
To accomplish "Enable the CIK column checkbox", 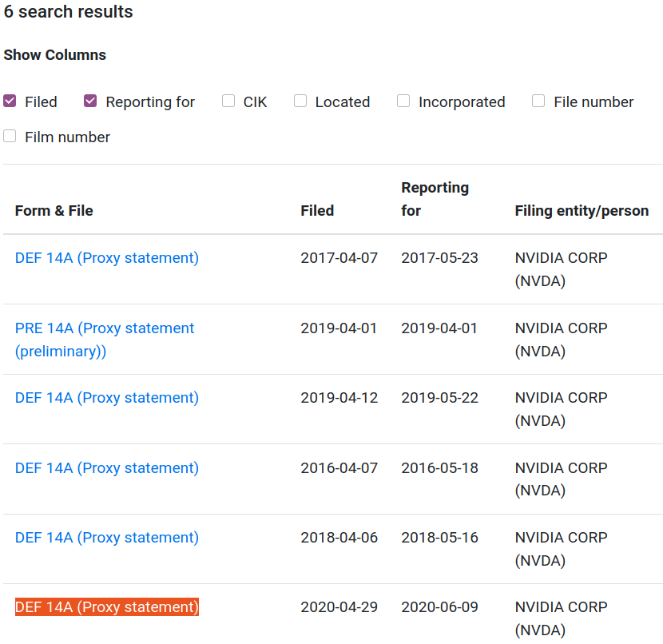I will 228,101.
